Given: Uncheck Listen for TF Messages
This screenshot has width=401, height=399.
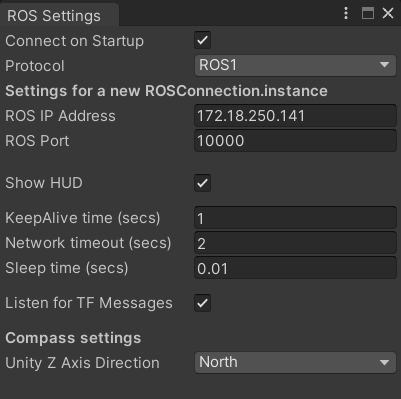Looking at the screenshot, I should [x=203, y=303].
